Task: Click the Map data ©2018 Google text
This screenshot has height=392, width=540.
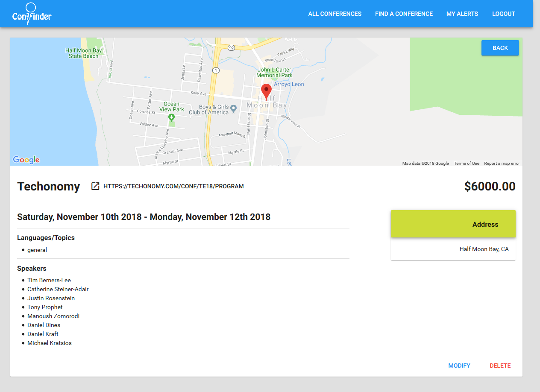Action: pyautogui.click(x=426, y=163)
